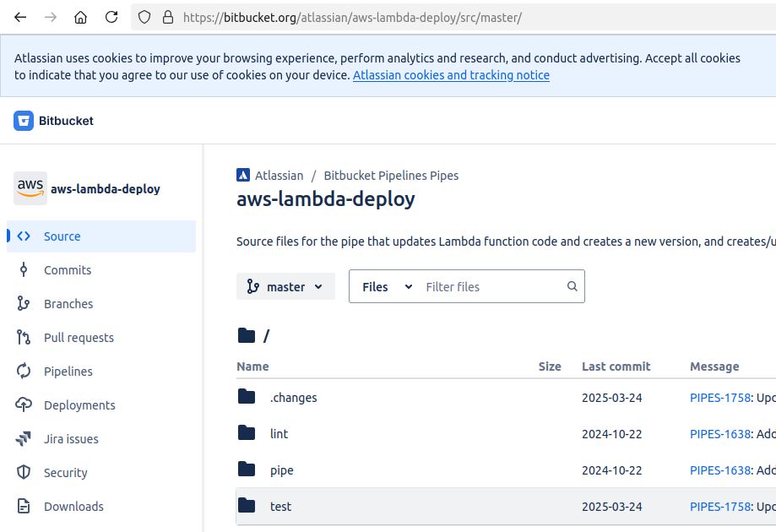The image size is (776, 532).
Task: View site security via the padlock icon
Action: click(168, 18)
